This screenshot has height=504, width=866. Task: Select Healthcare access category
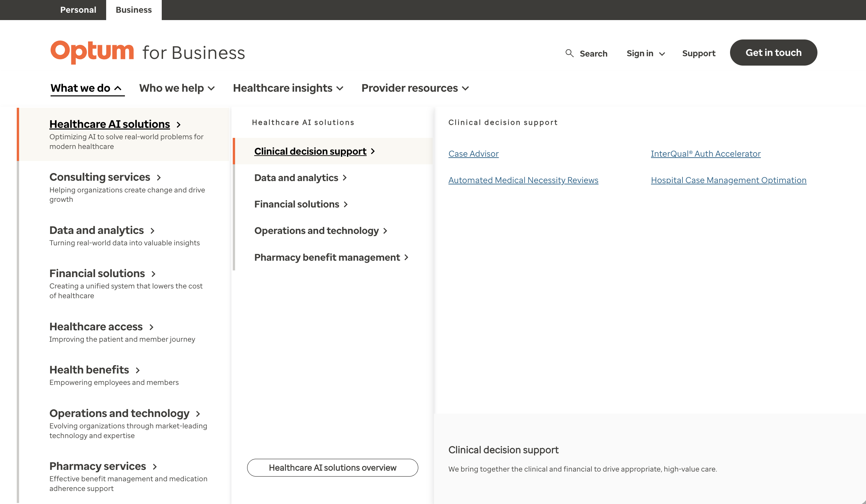point(96,327)
